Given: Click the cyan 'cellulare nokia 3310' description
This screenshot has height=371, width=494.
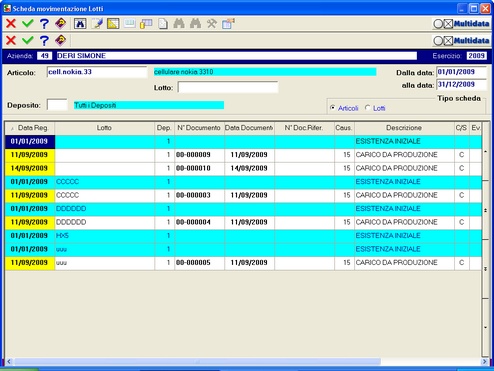Looking at the screenshot, I should tap(265, 72).
